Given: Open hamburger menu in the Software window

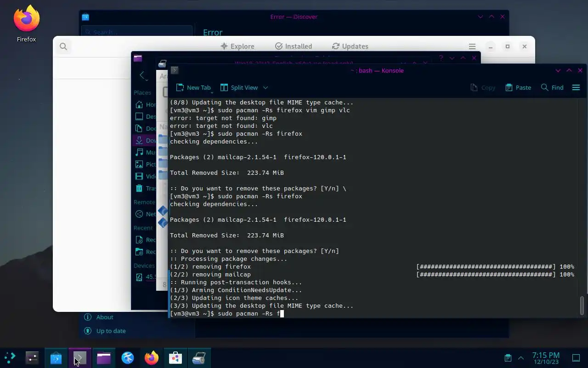Looking at the screenshot, I should point(472,46).
